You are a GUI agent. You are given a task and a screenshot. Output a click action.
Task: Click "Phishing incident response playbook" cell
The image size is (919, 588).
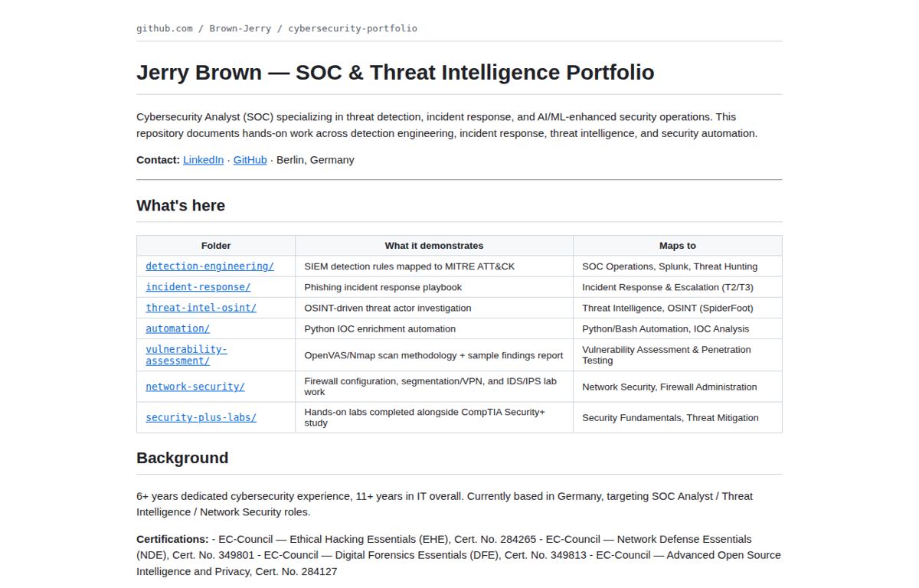[434, 287]
